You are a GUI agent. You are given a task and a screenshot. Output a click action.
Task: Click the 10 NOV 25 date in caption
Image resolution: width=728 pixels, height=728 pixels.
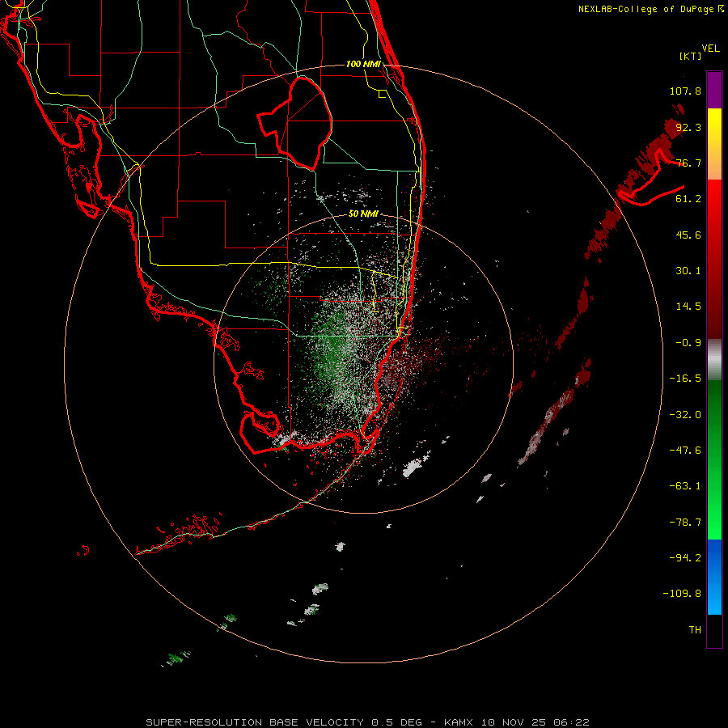515,722
